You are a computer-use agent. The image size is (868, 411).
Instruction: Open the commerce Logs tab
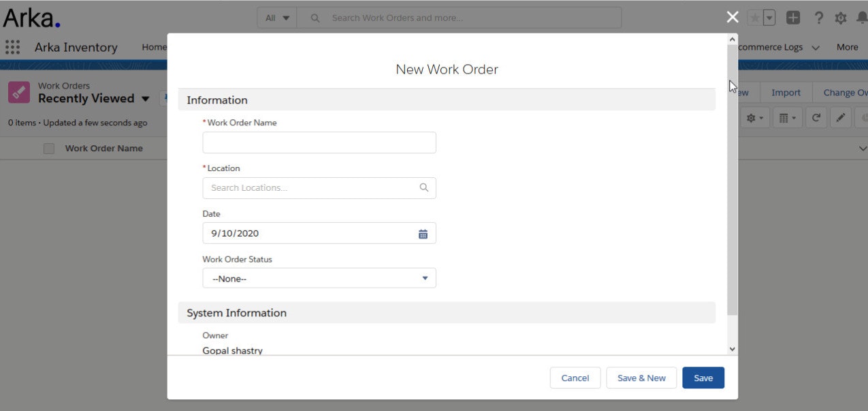pos(771,47)
